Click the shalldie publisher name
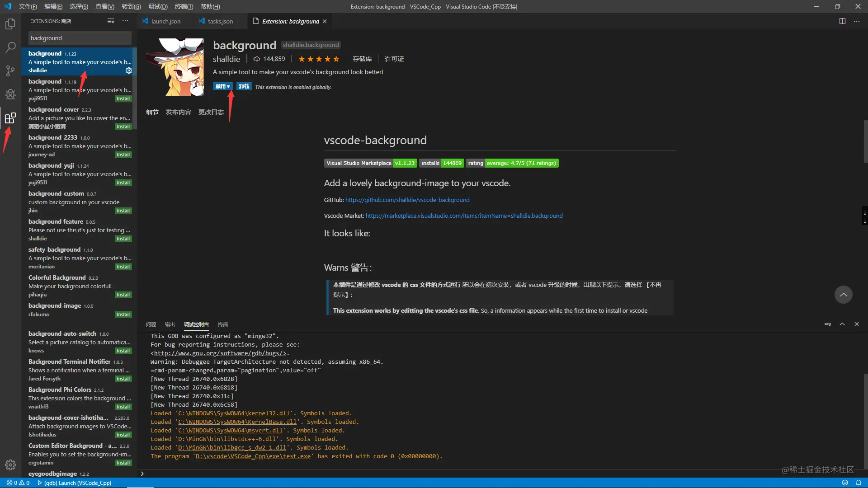868x488 pixels. 226,59
